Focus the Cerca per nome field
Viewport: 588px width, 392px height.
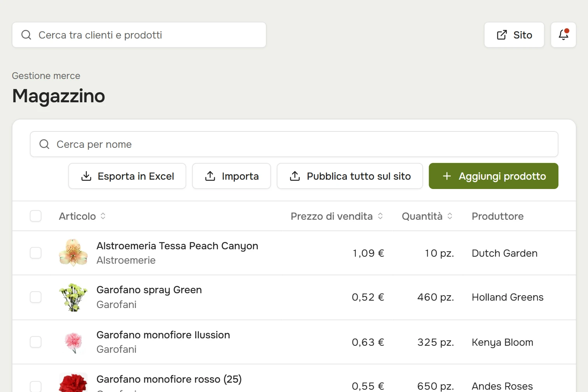click(294, 144)
